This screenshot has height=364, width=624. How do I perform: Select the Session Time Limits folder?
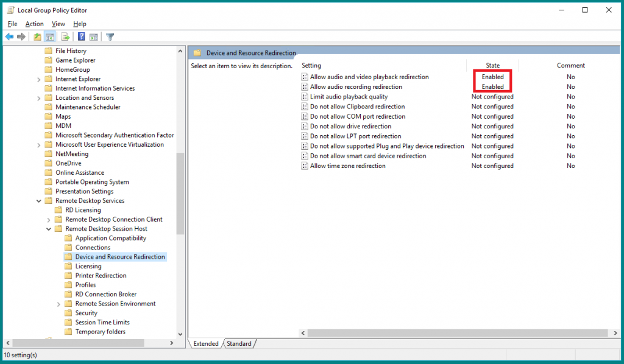coord(102,322)
